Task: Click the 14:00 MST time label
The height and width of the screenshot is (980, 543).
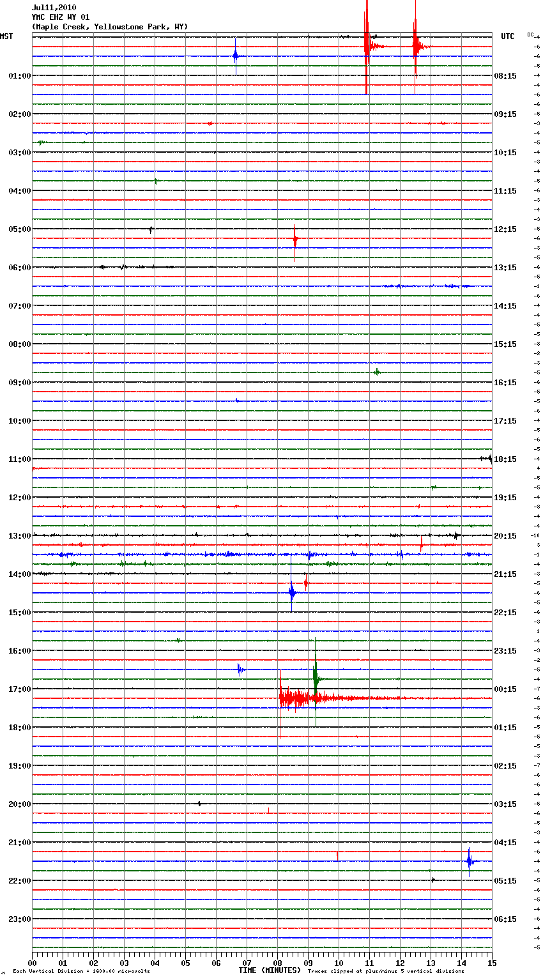Action: click(20, 574)
